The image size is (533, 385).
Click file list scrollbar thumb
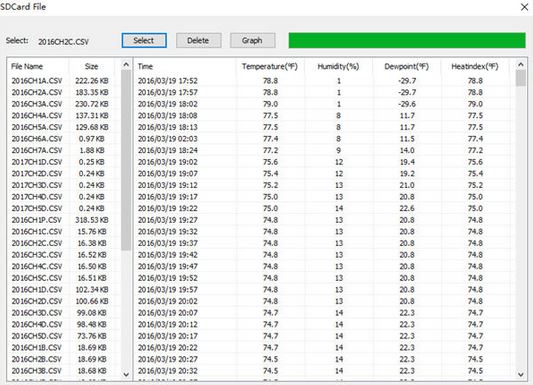(x=126, y=160)
